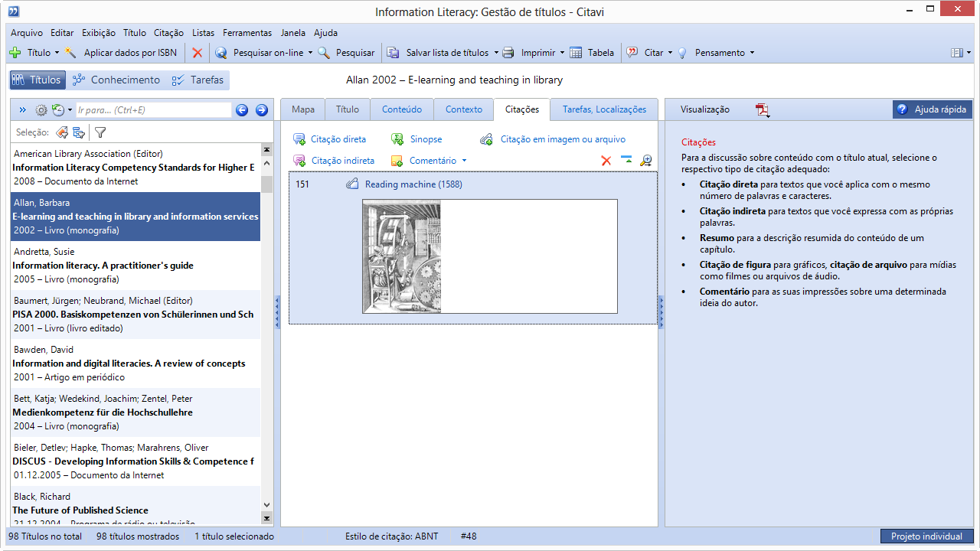The image size is (980, 551).
Task: Switch to the Mapa tab
Action: (x=303, y=109)
